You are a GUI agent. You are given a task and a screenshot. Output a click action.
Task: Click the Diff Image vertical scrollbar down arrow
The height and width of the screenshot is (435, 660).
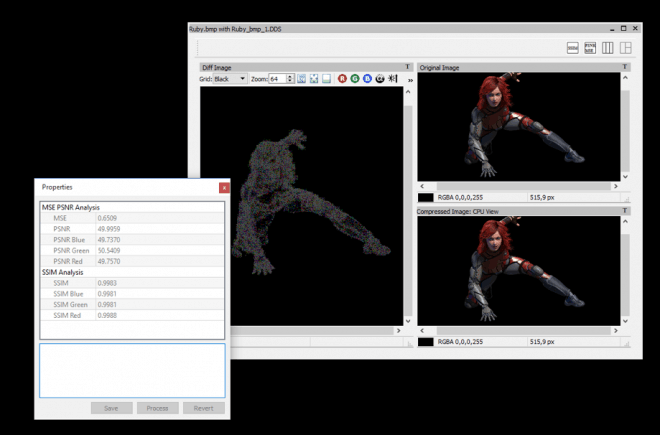pyautogui.click(x=408, y=321)
